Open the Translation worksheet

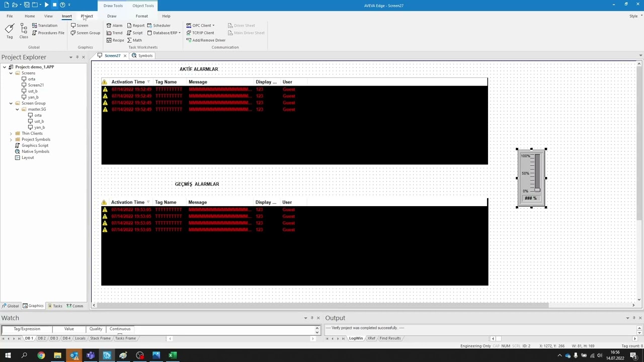45,25
